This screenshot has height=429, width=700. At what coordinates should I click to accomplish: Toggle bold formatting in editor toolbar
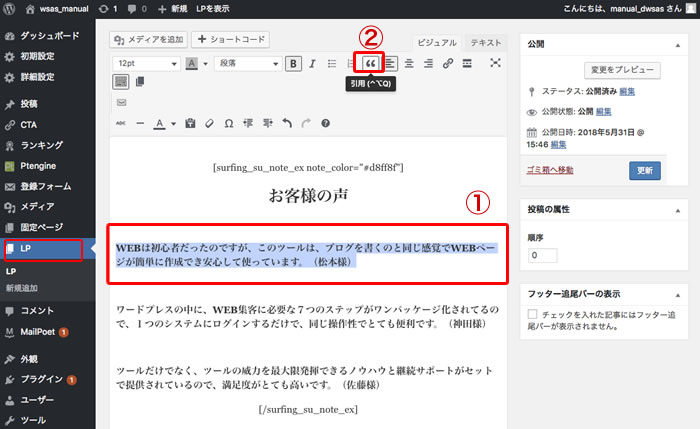coord(294,63)
